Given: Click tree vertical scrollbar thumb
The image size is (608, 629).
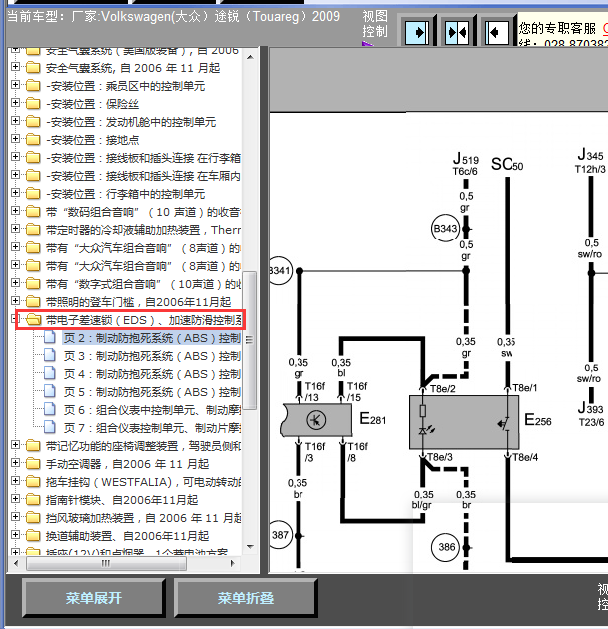Looking at the screenshot, I should (250, 340).
